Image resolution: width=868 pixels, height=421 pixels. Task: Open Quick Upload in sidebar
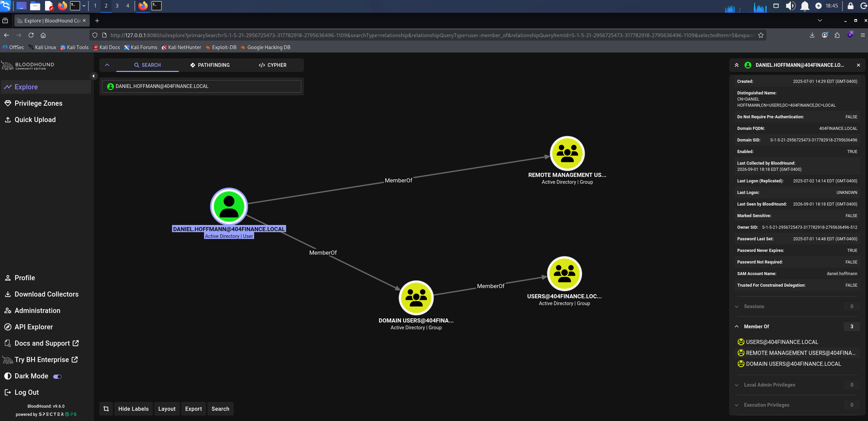tap(46, 120)
